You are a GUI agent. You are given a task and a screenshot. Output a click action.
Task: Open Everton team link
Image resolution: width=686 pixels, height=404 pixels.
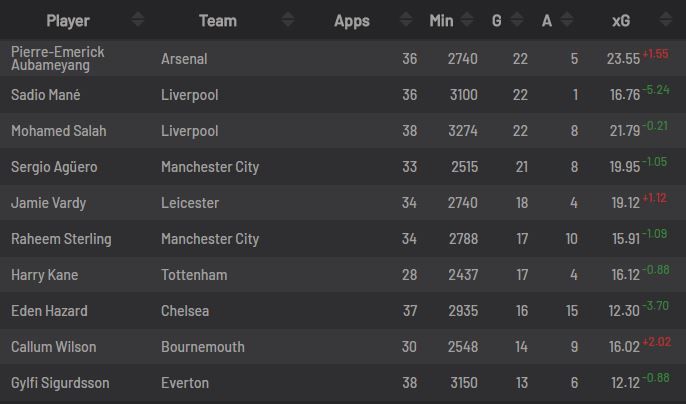point(185,383)
